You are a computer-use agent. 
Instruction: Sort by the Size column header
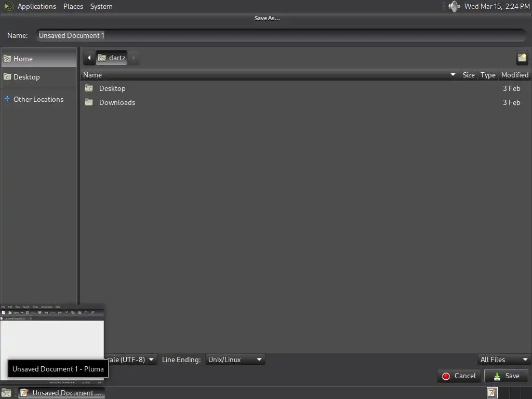(469, 75)
